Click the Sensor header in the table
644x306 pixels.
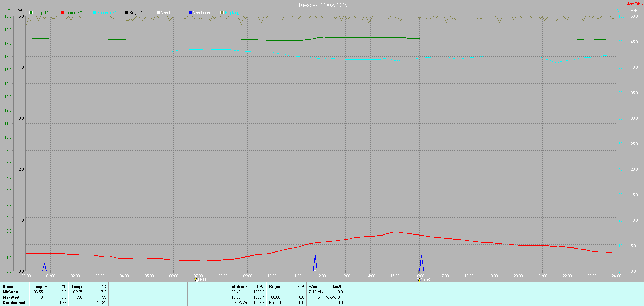9,287
